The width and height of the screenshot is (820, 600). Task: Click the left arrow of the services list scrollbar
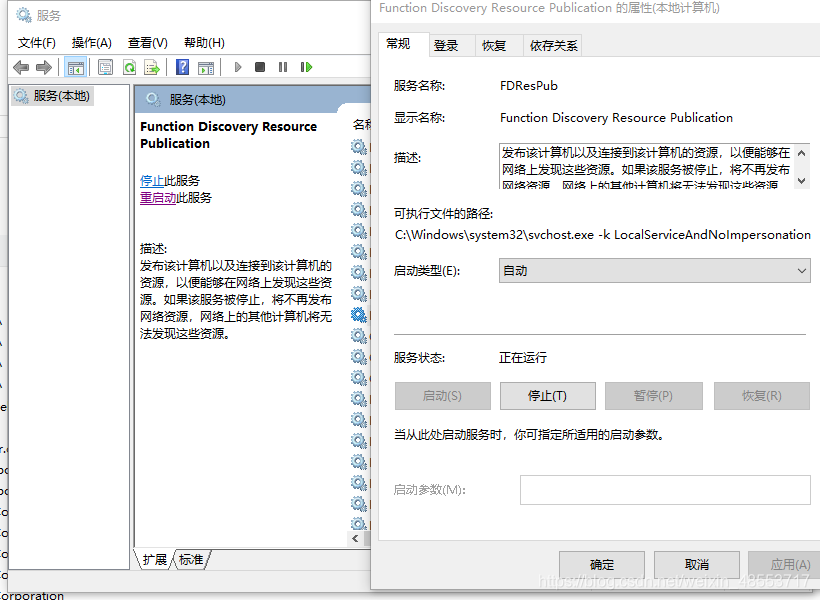click(355, 538)
